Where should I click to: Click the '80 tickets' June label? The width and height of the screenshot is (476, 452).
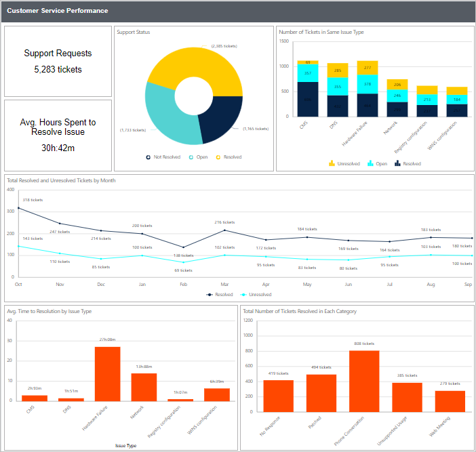(x=349, y=268)
